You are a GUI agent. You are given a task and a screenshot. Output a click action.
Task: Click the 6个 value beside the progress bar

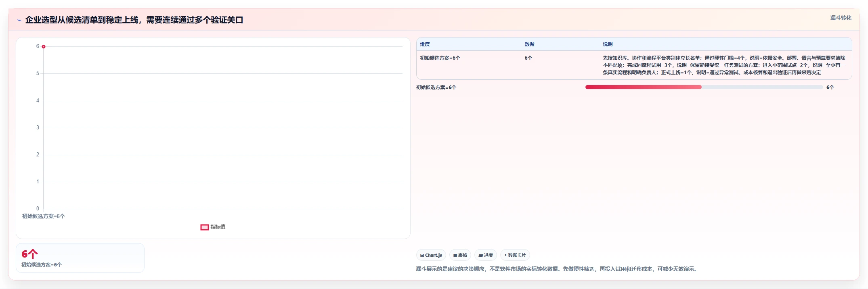pyautogui.click(x=830, y=87)
